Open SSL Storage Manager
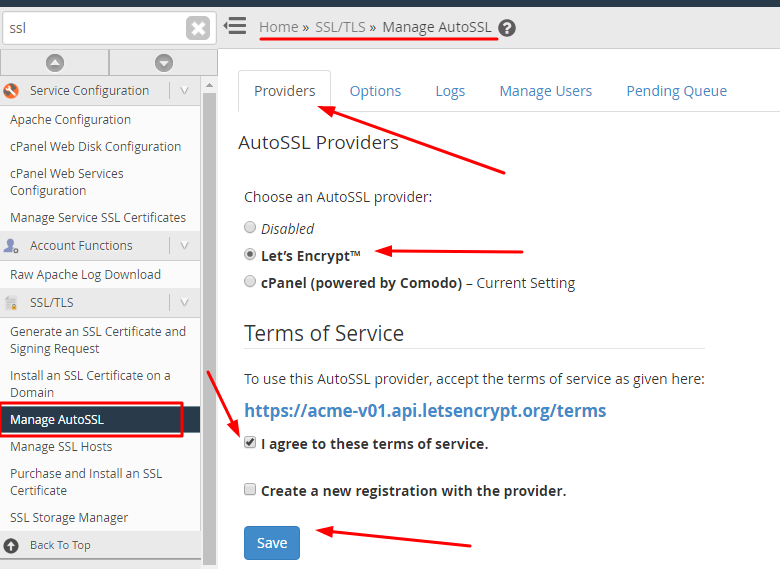The image size is (780, 569). point(69,518)
